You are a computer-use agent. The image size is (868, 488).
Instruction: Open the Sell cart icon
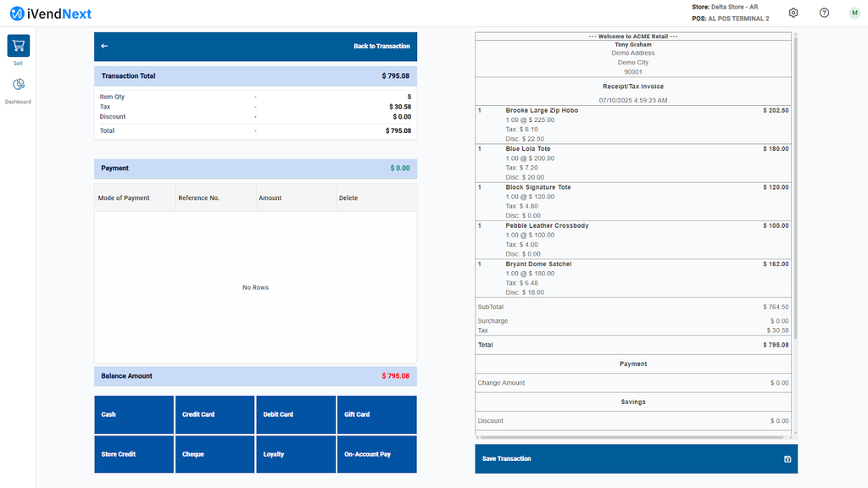tap(19, 47)
